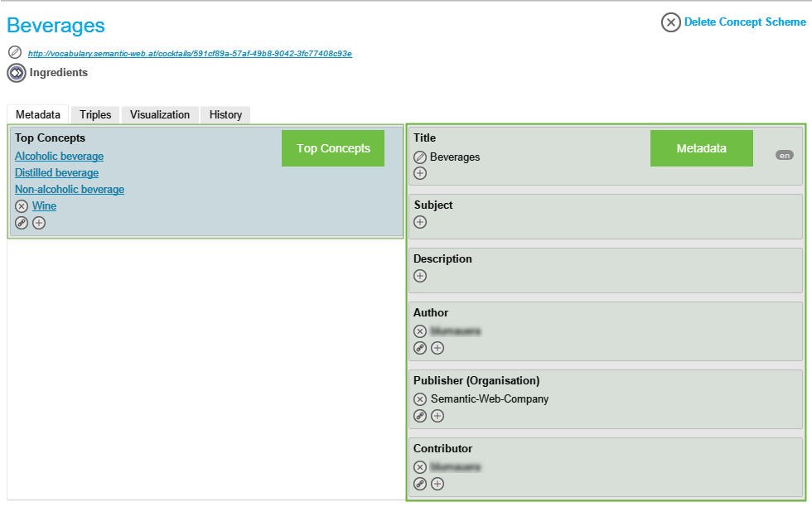This screenshot has height=507, width=812.
Task: Switch to the Triples tab
Action: click(95, 115)
